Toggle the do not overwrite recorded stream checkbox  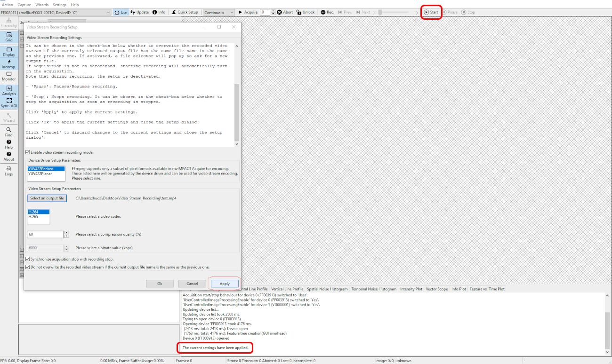pyautogui.click(x=28, y=267)
